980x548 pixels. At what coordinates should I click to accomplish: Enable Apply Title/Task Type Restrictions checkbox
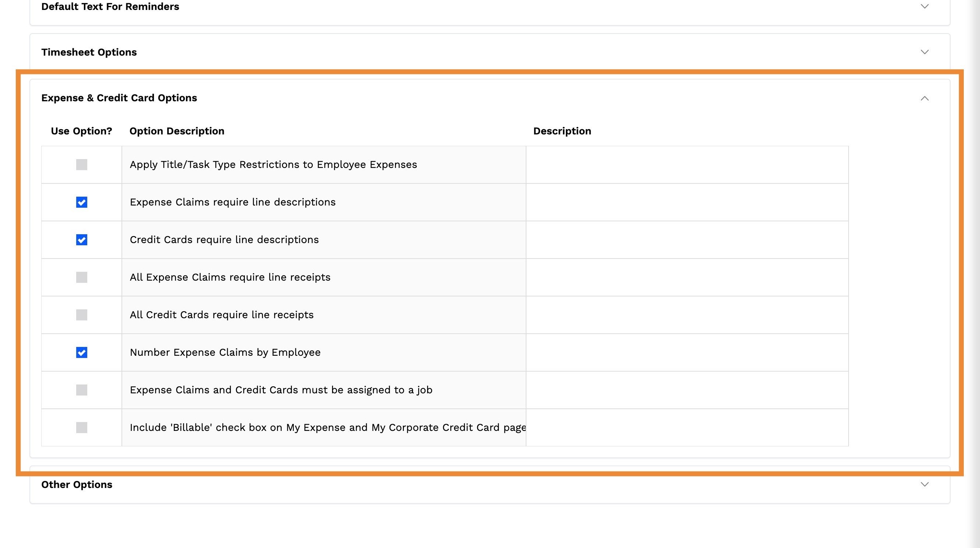point(81,165)
